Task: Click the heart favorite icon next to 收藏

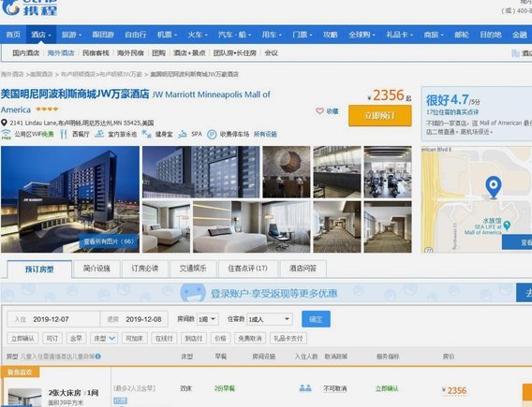Action: click(x=319, y=110)
